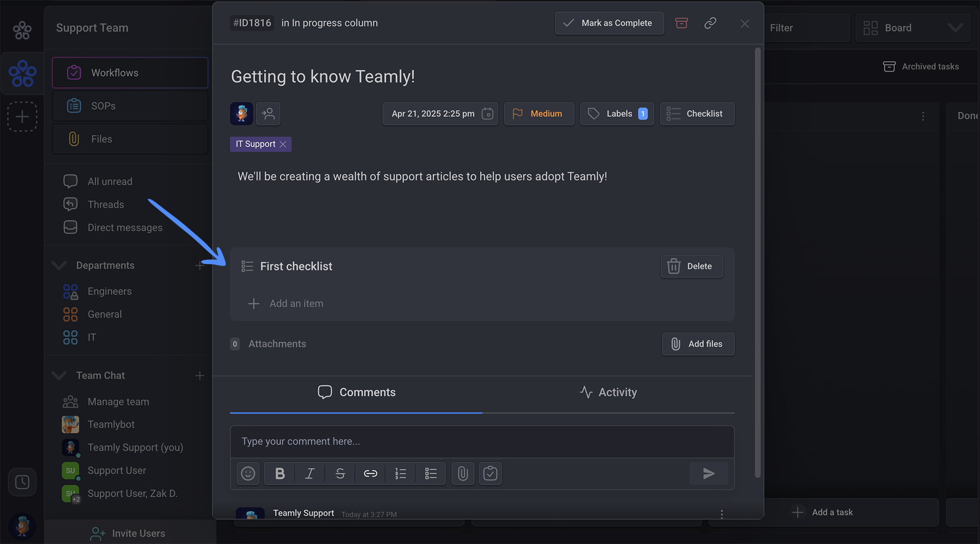The image size is (980, 544).
Task: Click Add a task on board
Action: pyautogui.click(x=824, y=513)
